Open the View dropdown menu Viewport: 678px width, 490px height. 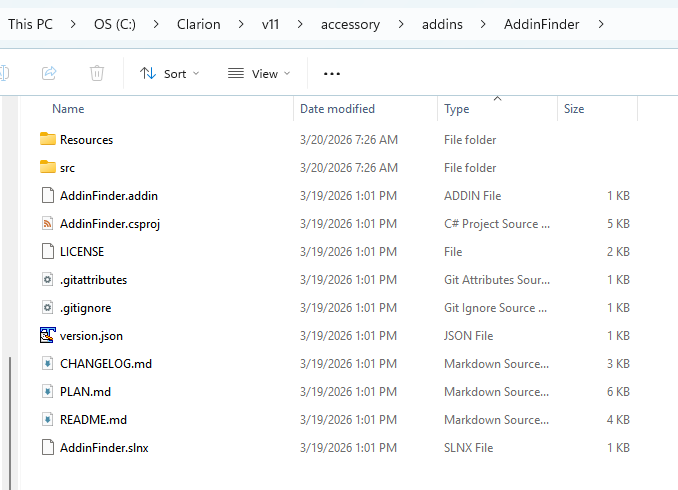click(x=258, y=73)
